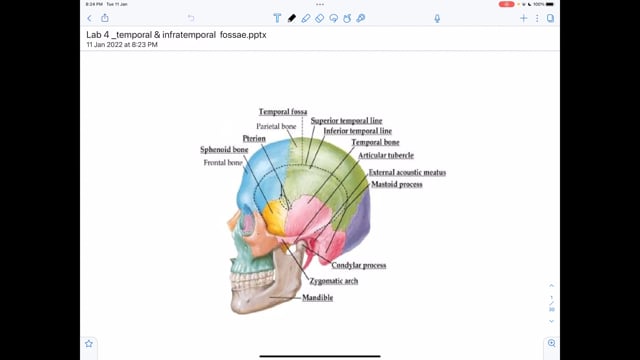The image size is (640, 360).
Task: Tap the red screen recording indicator
Action: (506, 4)
